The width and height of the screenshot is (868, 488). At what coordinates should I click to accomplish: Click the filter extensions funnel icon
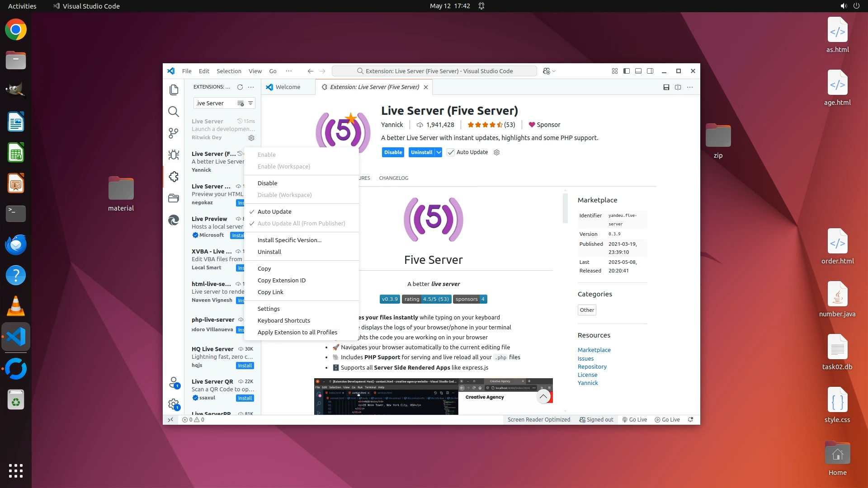[250, 103]
